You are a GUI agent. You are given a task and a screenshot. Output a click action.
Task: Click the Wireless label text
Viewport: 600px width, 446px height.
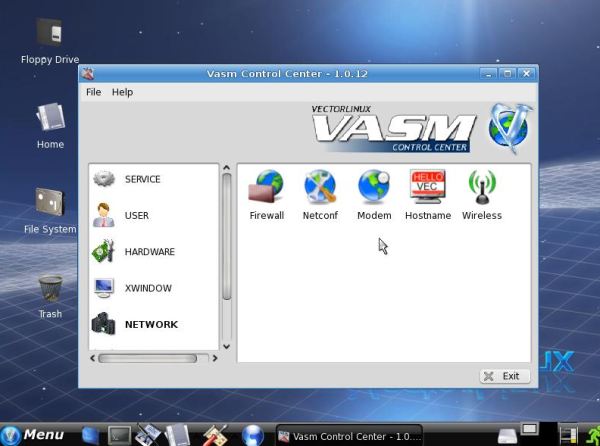pos(482,215)
